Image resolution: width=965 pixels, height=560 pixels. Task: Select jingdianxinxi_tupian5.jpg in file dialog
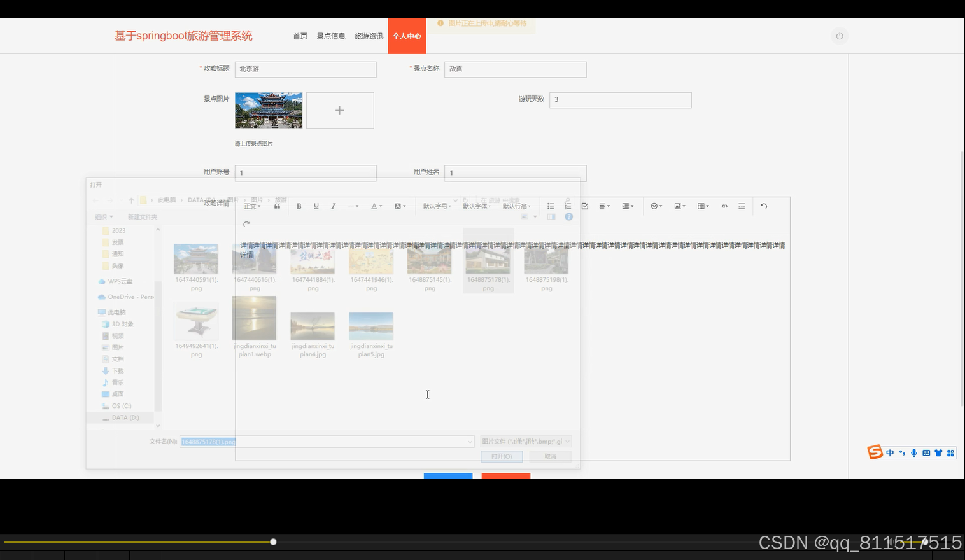(371, 335)
